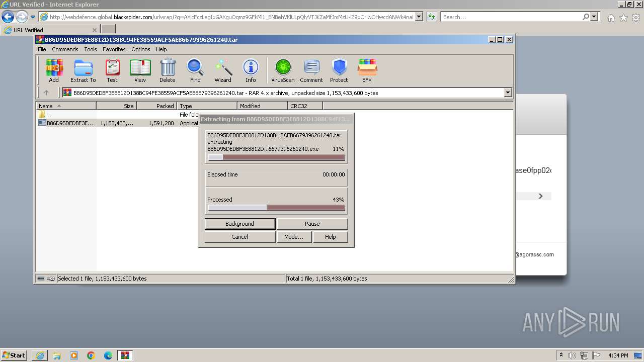The height and width of the screenshot is (362, 644).
Task: Pause the extraction
Action: point(312,224)
